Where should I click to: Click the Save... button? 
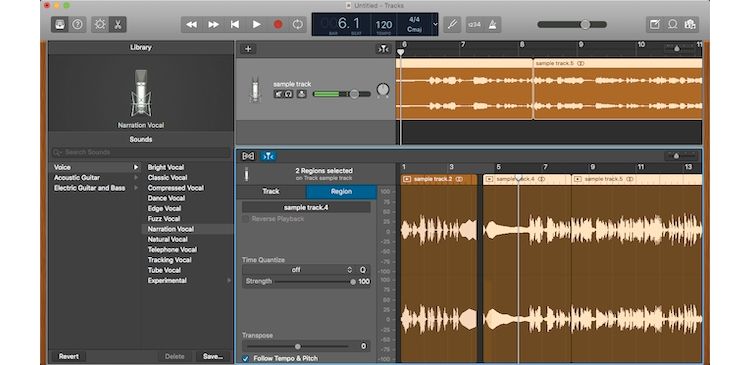point(213,356)
